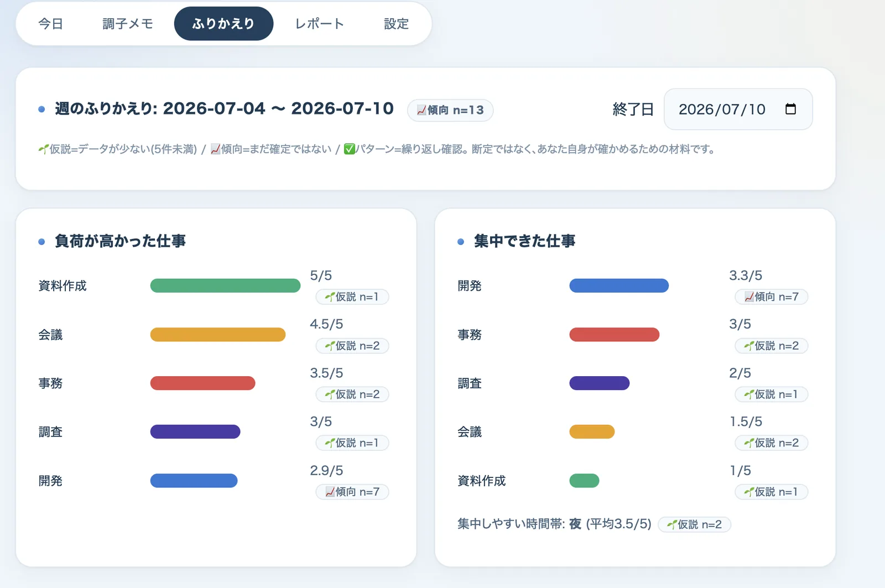Click 仮説 n=2 badge under 4.5/5 score

352,346
